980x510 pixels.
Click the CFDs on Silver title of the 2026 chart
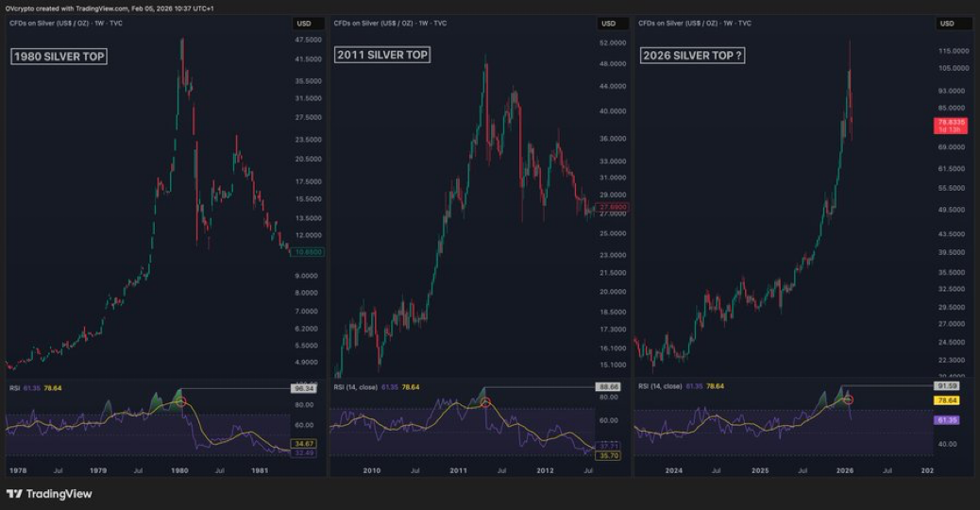694,23
